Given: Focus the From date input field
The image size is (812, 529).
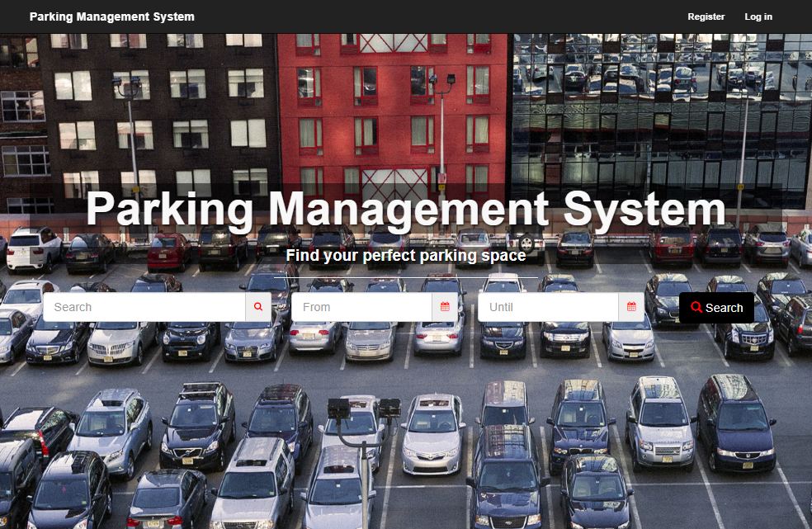Looking at the screenshot, I should [x=361, y=307].
